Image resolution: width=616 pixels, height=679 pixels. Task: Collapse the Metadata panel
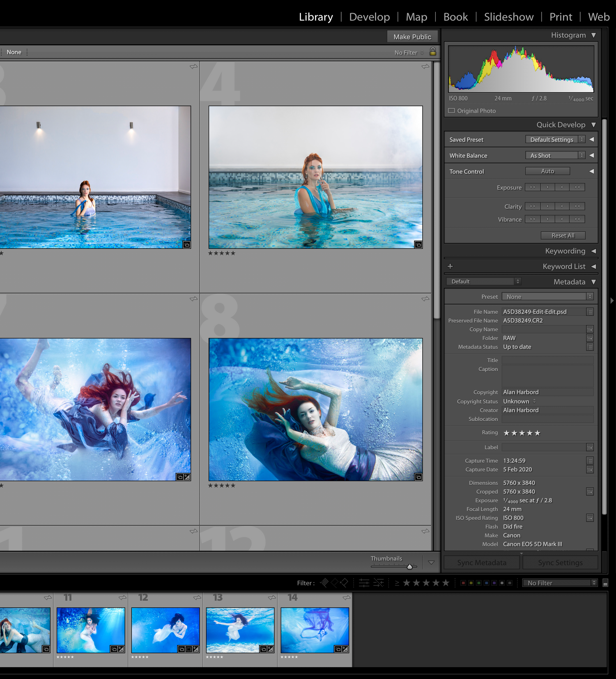(593, 282)
